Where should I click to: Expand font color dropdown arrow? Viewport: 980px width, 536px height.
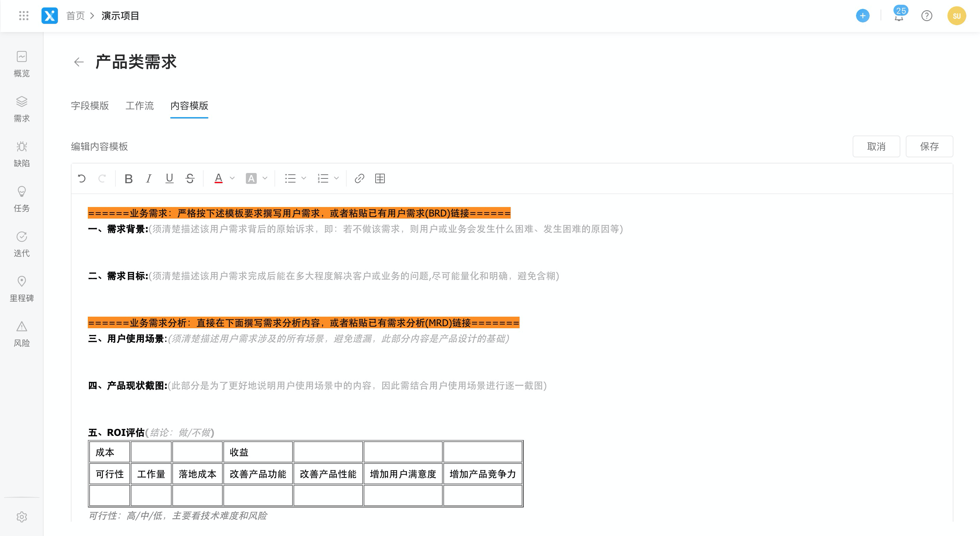(x=232, y=178)
